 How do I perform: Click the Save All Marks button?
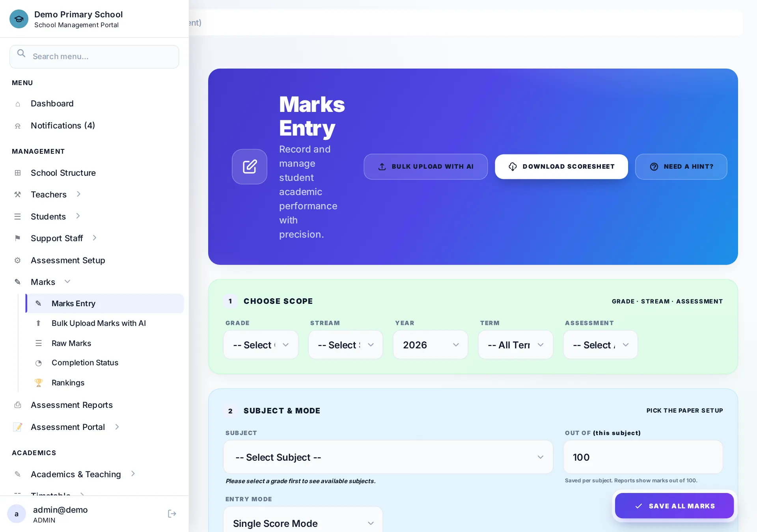[675, 506]
